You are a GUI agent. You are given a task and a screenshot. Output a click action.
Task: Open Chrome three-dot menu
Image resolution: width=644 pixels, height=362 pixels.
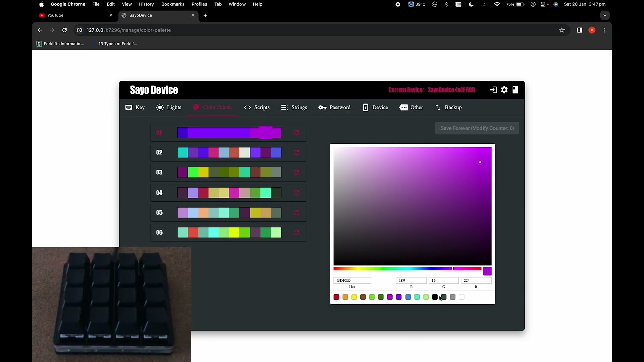click(604, 30)
